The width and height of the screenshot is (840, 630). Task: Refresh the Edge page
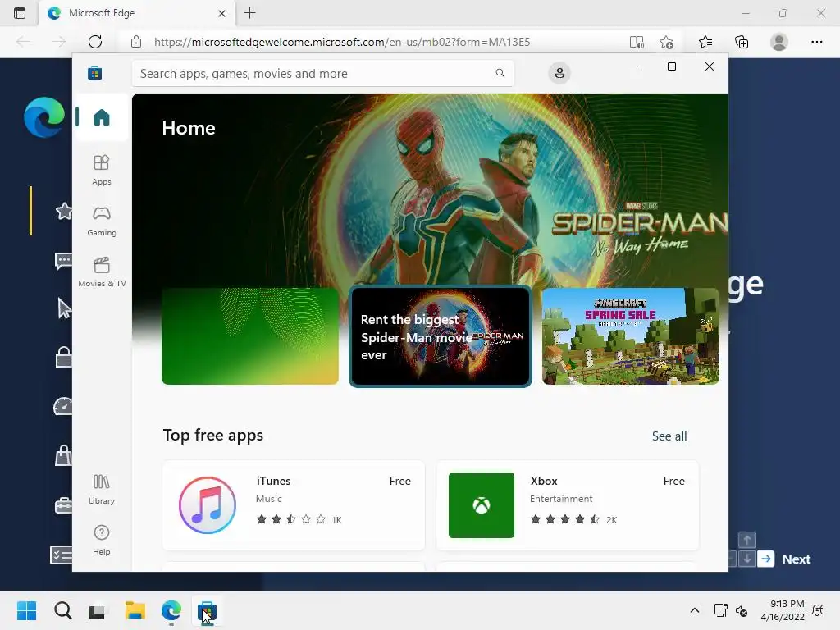pos(95,42)
